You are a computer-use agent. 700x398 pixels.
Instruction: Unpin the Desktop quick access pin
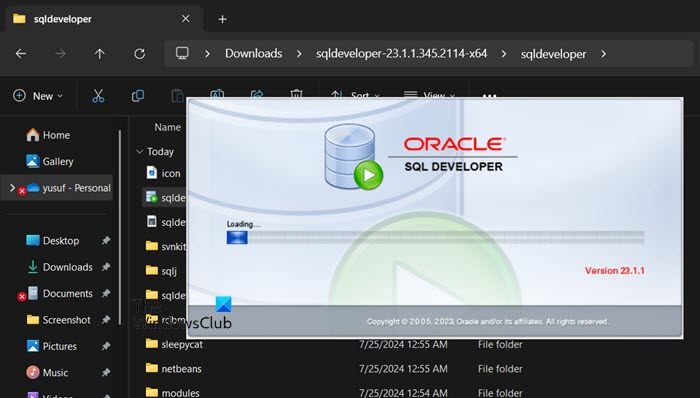tap(106, 241)
